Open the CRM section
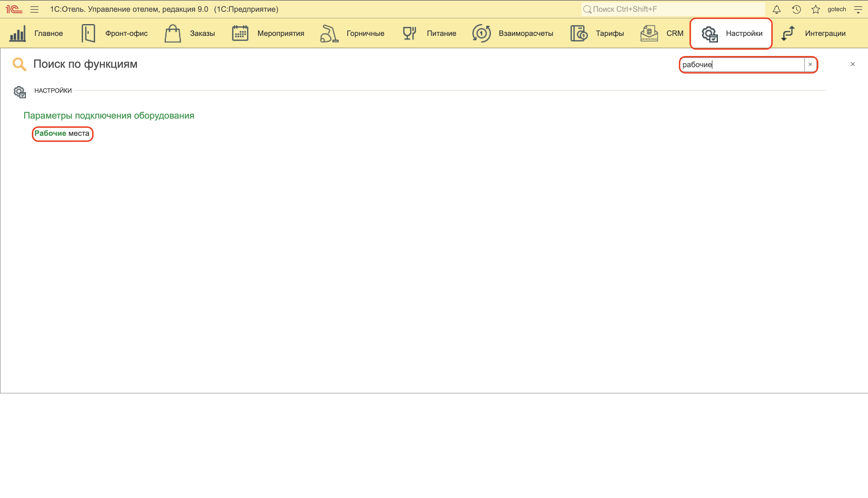Screen dimensions: 868x498 click(675, 34)
